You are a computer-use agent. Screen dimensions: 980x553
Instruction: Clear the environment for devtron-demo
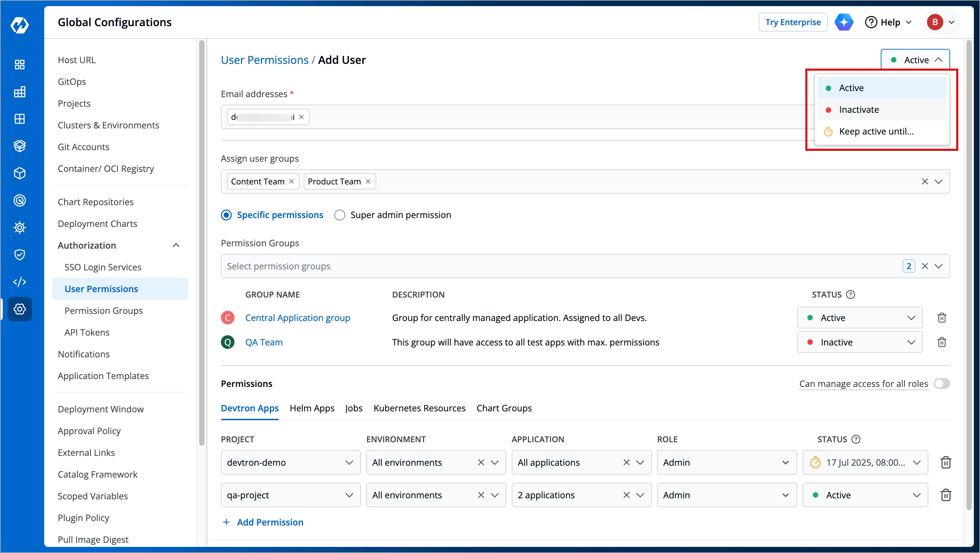[x=481, y=463]
